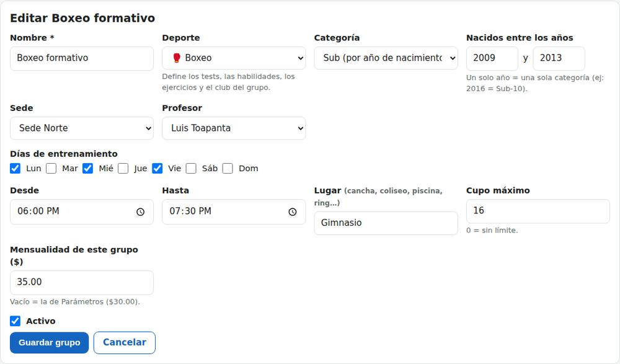Check the Mar training day

coord(51,169)
